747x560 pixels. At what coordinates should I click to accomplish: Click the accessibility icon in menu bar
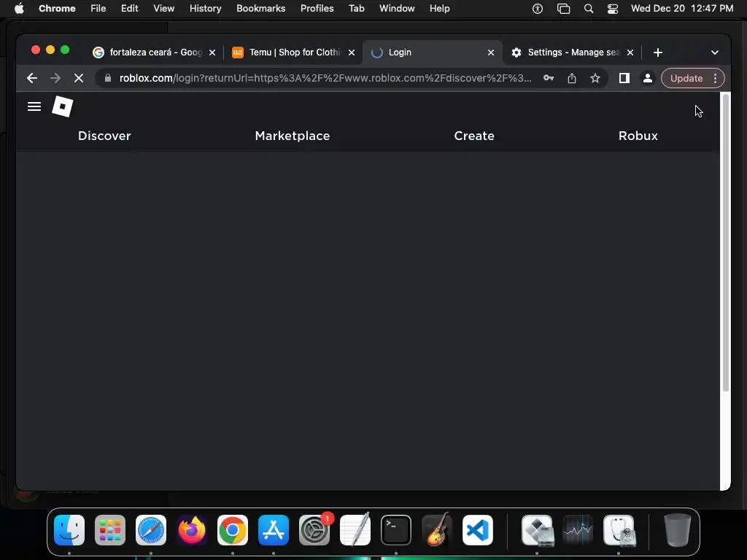pos(538,9)
